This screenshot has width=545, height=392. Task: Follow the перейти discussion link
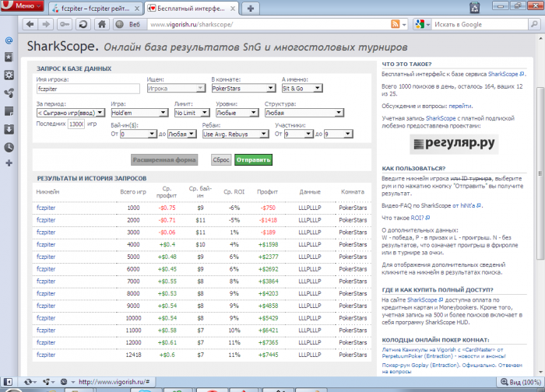(x=460, y=106)
